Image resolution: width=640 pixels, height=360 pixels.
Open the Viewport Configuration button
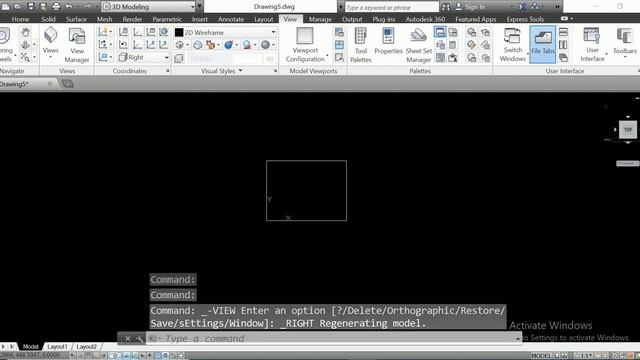pos(305,45)
